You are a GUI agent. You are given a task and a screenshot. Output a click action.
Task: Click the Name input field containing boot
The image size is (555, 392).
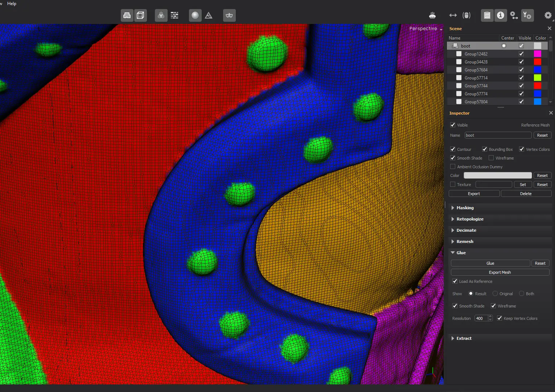(498, 135)
